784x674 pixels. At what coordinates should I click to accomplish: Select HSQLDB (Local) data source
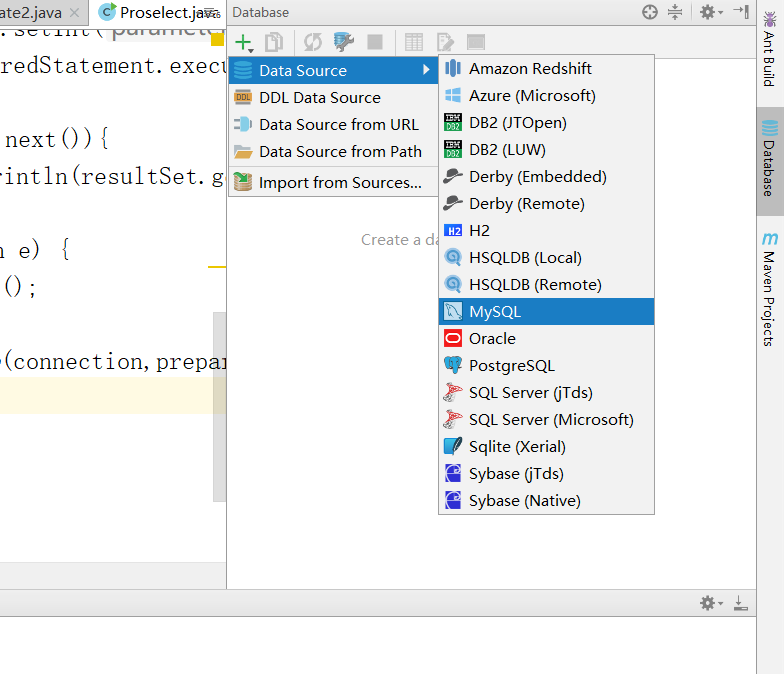pos(546,258)
